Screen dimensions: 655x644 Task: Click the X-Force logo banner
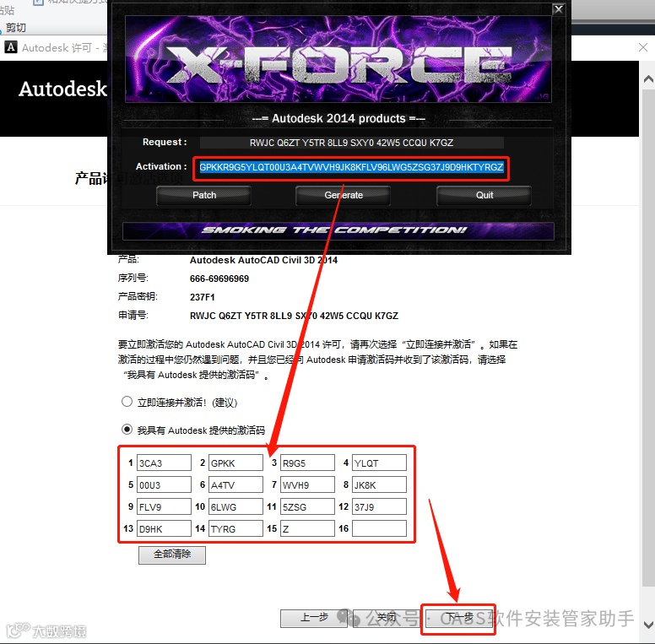338,59
